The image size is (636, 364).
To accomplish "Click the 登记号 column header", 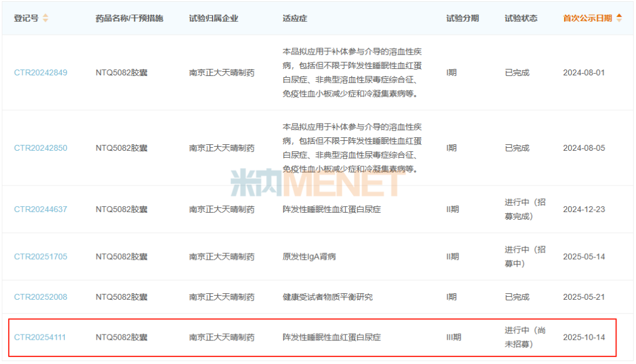I will pyautogui.click(x=26, y=18).
